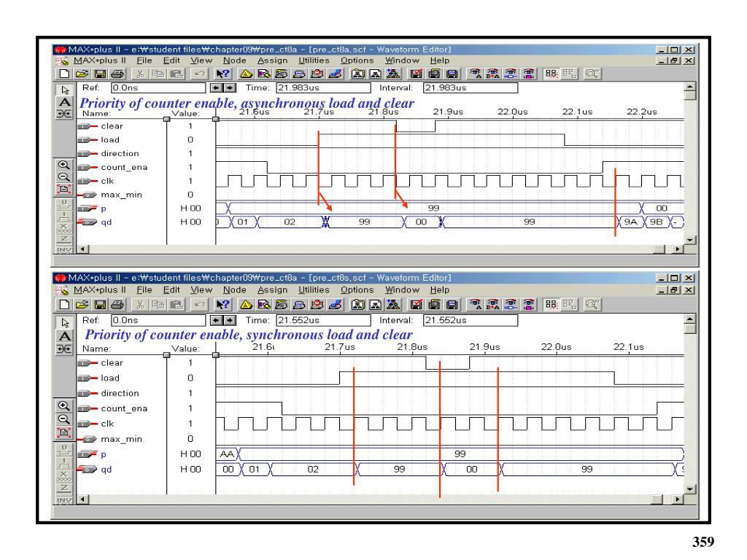Select the clear node in pre_ct8a window

pyautogui.click(x=112, y=126)
